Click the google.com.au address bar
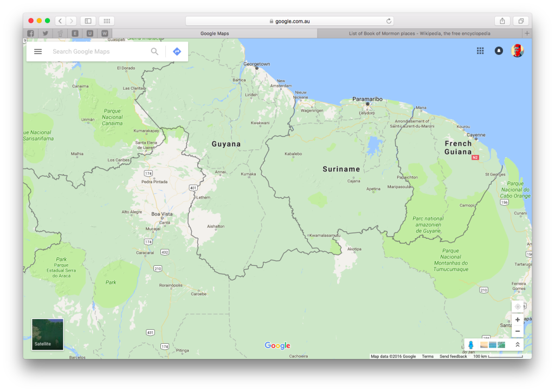The width and height of the screenshot is (555, 392). click(x=289, y=21)
